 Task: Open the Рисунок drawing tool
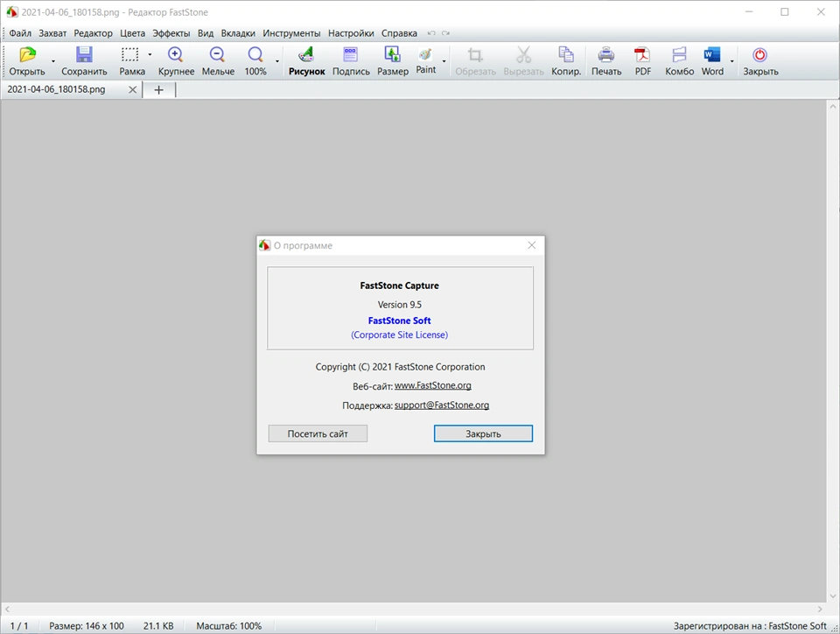coord(307,61)
